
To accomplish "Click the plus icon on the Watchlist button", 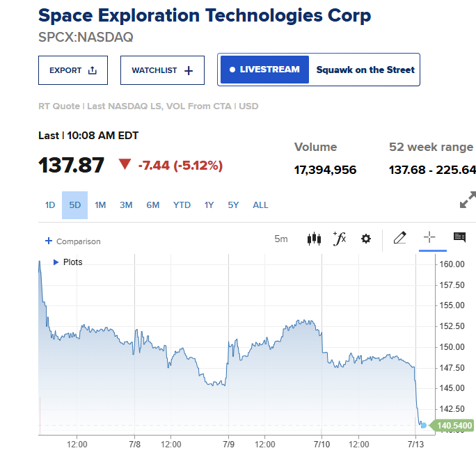I will tap(189, 71).
